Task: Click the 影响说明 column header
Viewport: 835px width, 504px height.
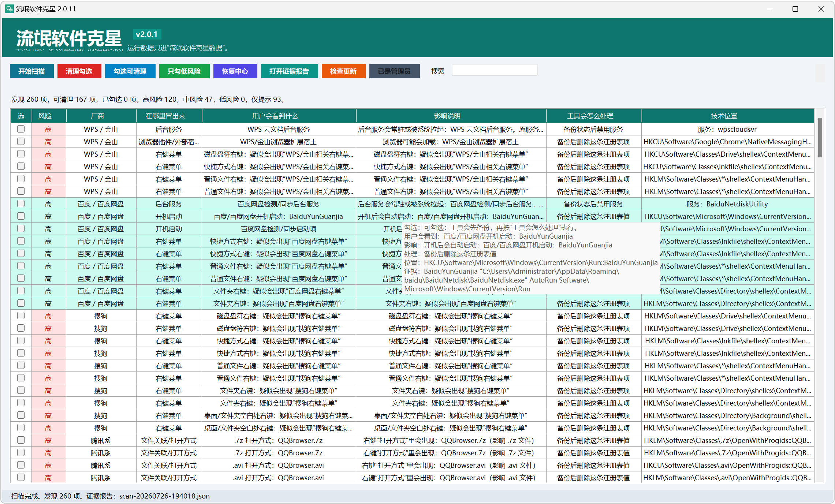Action: [451, 116]
